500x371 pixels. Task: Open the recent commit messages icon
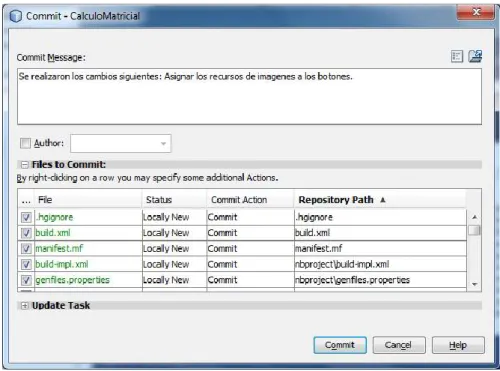[x=457, y=56]
